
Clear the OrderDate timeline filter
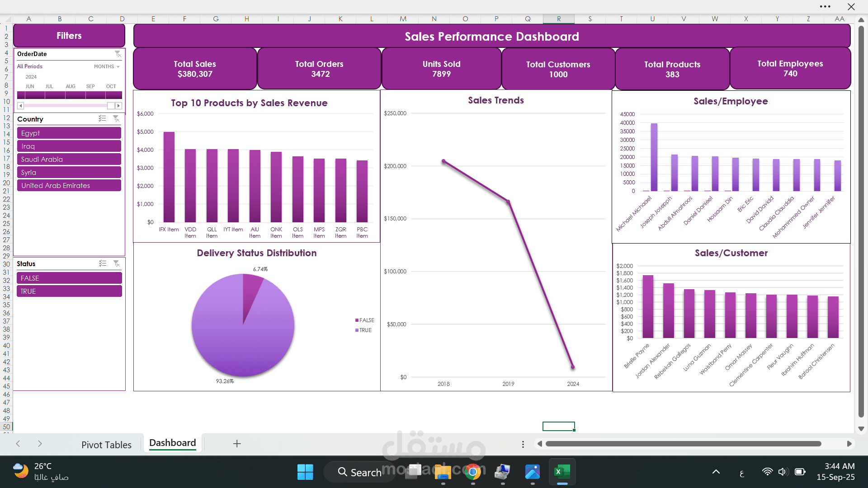(x=118, y=54)
